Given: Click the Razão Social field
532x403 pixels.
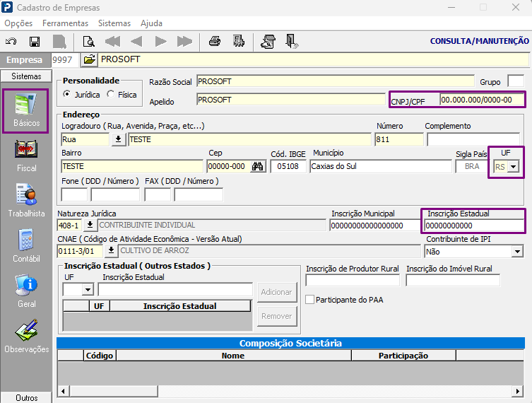Looking at the screenshot, I should [x=335, y=81].
